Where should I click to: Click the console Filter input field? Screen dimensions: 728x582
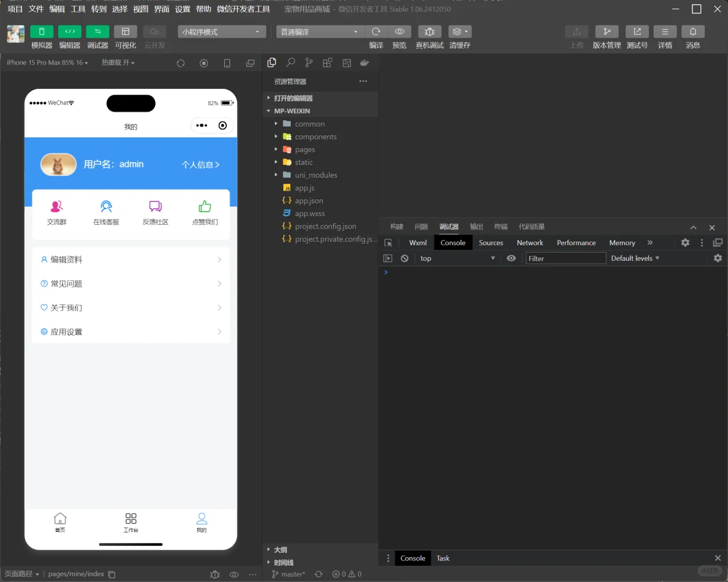tap(566, 258)
